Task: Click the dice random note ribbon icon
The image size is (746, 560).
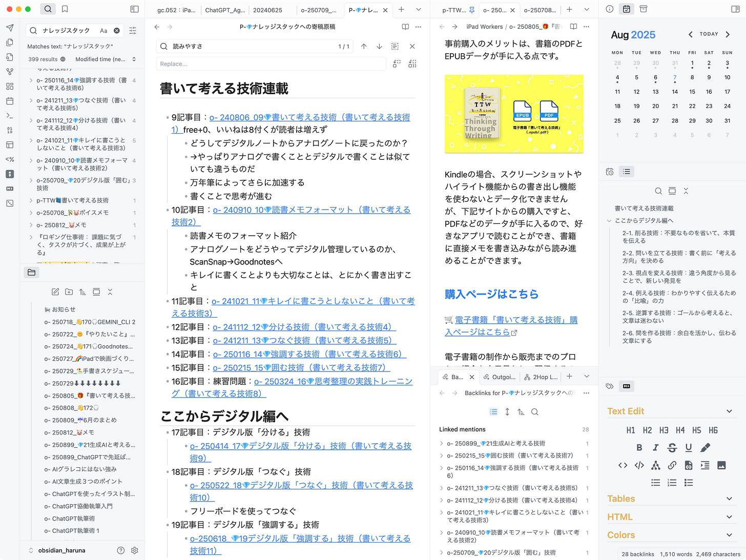Action: click(x=10, y=203)
